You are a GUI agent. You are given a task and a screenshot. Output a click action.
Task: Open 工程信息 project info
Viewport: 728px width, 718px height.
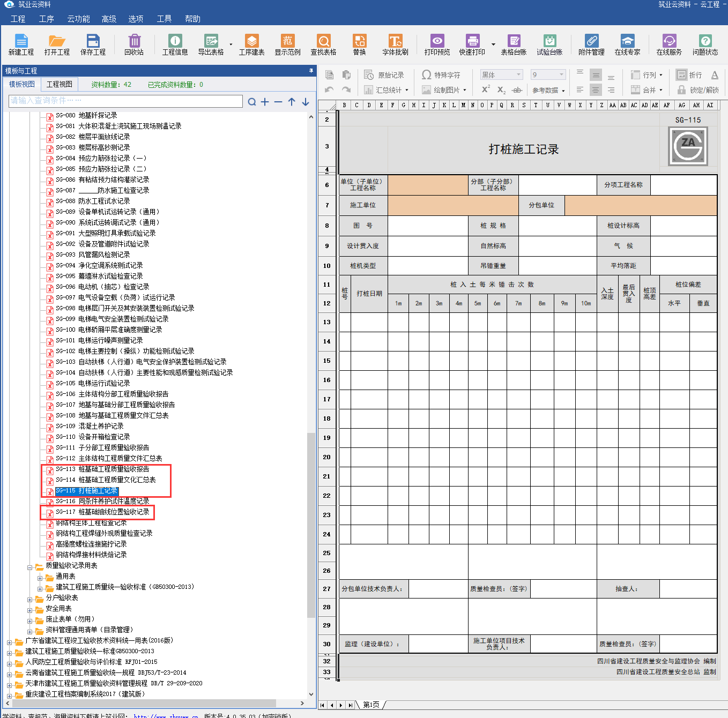(175, 44)
